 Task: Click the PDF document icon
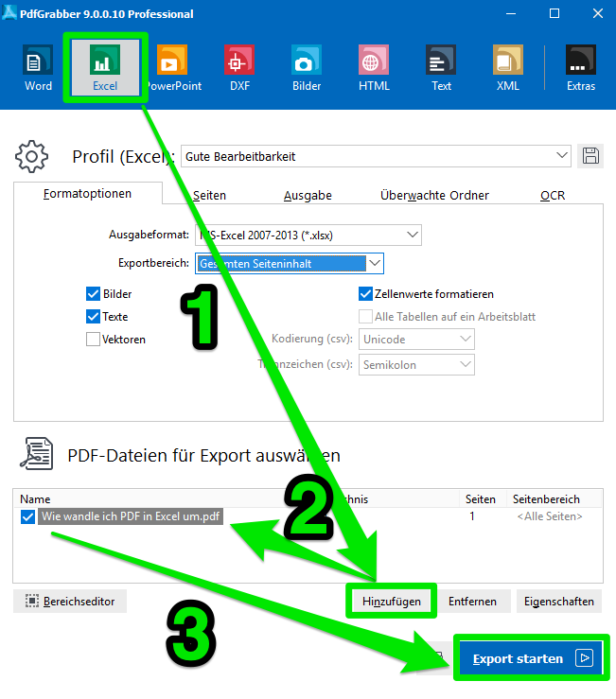click(x=37, y=453)
